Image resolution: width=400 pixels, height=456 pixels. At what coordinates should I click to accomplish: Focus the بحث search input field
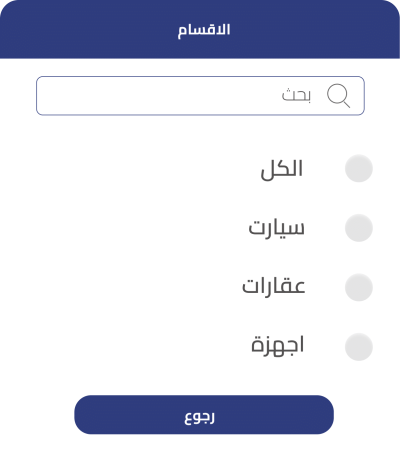[x=200, y=96]
